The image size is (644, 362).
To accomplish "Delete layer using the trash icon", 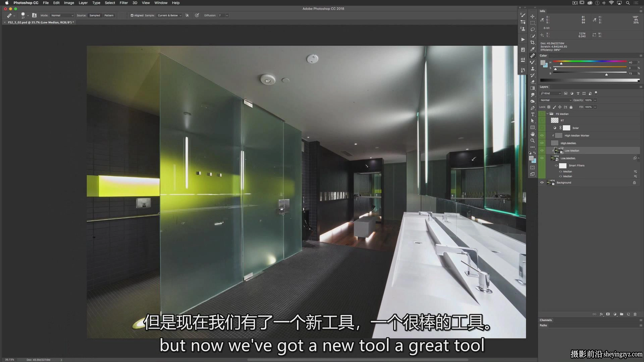I will click(635, 314).
